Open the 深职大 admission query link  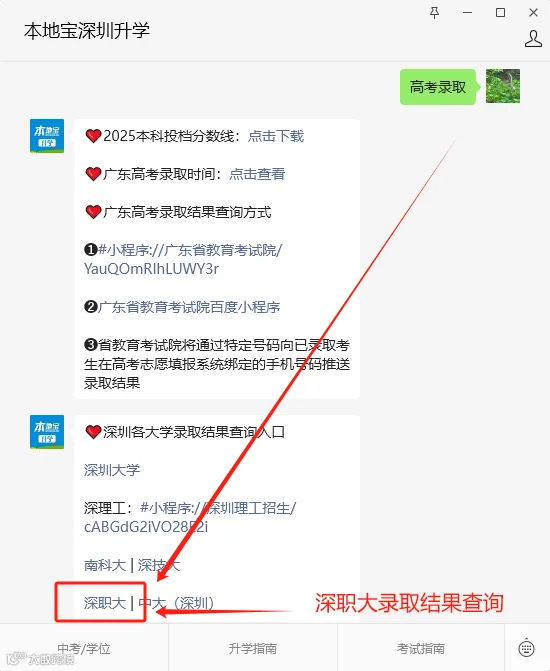coord(105,603)
